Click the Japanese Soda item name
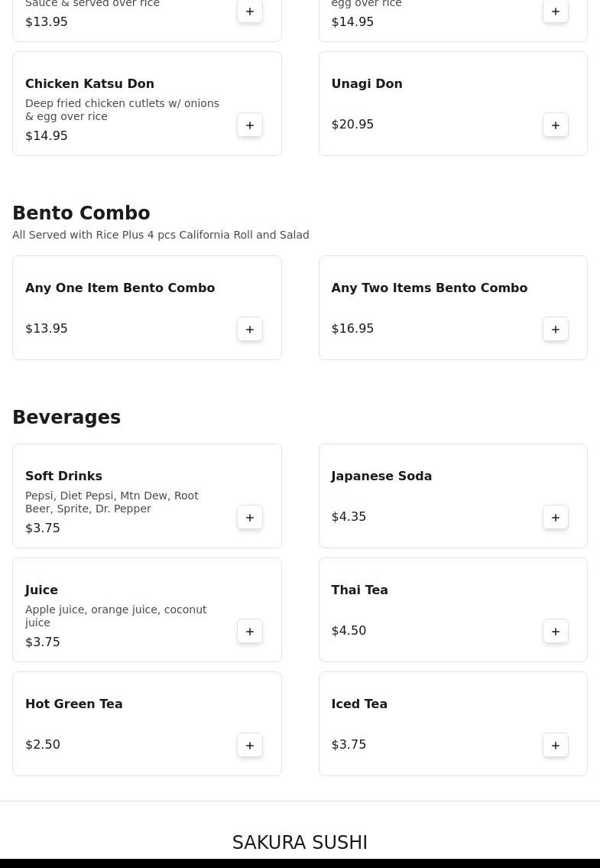Image resolution: width=600 pixels, height=868 pixels. tap(381, 476)
